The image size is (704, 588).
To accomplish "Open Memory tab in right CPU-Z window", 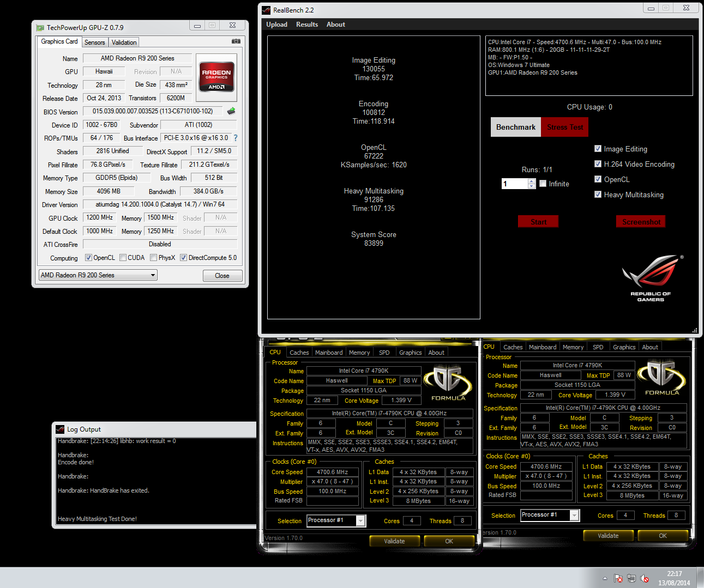I will (x=573, y=347).
